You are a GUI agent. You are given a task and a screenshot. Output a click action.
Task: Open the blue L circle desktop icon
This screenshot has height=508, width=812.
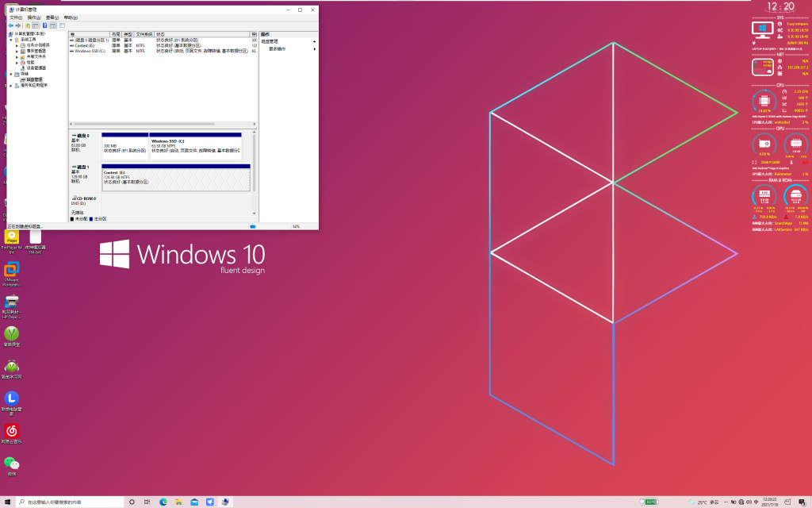click(11, 403)
